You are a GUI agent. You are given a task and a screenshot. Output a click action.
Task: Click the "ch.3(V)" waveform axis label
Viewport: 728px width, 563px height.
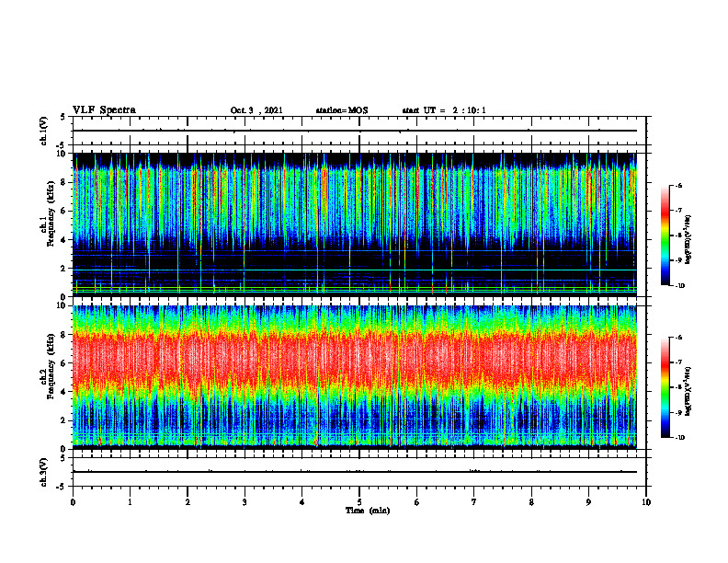43,472
